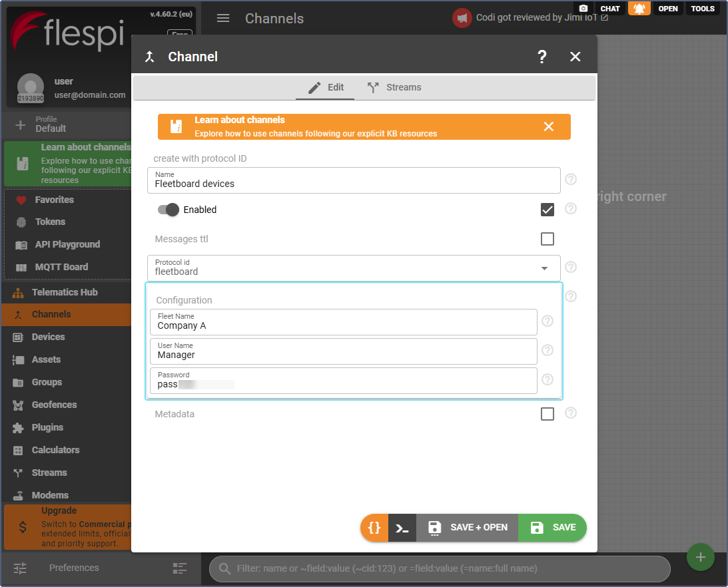Image resolution: width=728 pixels, height=587 pixels.
Task: Expand the Protocol id dropdown arrow
Action: [x=544, y=268]
